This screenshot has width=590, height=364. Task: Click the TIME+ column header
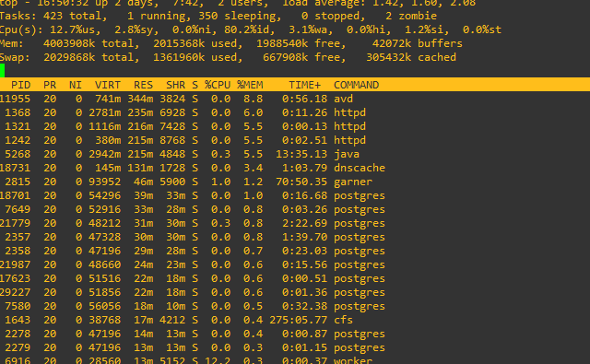coord(305,85)
